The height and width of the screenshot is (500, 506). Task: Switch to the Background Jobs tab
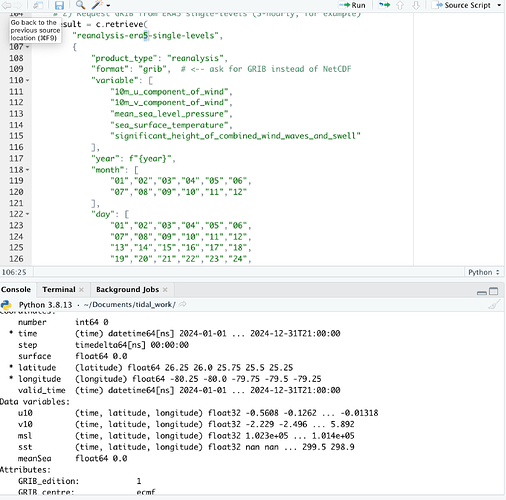click(127, 289)
